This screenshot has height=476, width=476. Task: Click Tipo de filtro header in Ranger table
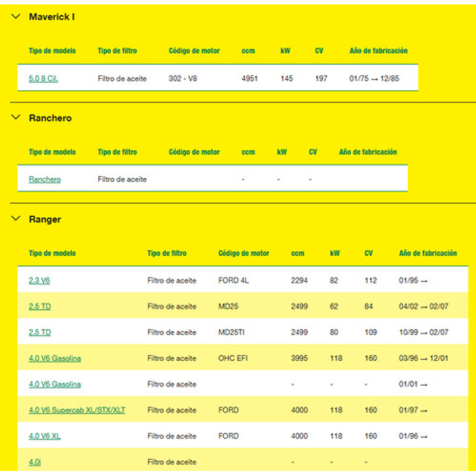[x=167, y=254]
